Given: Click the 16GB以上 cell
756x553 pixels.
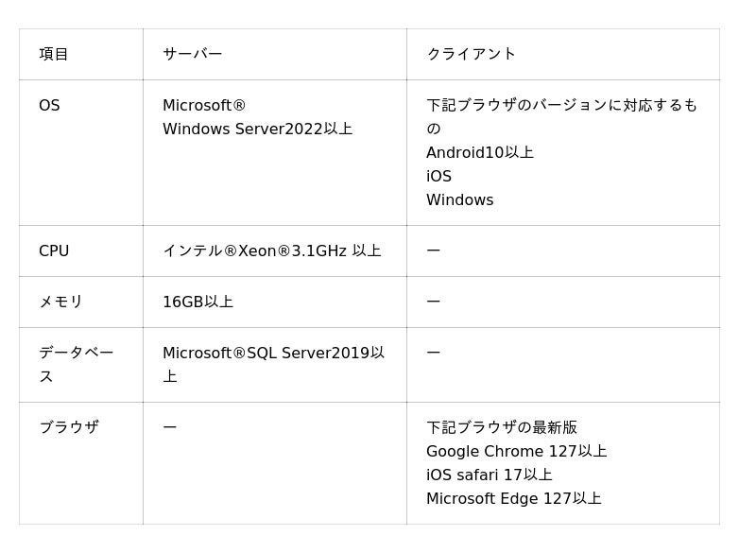Looking at the screenshot, I should click(198, 302).
